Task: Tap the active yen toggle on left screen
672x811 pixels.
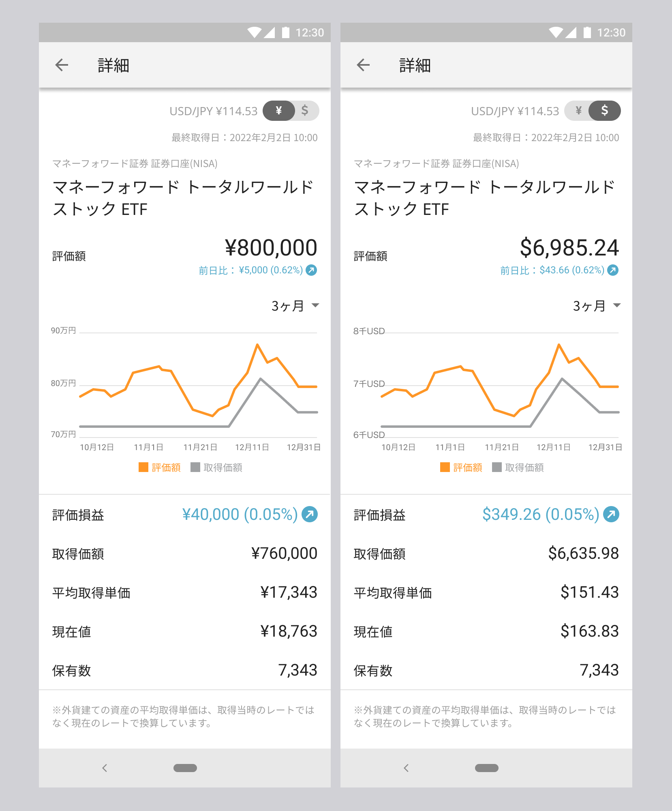Action: click(x=279, y=111)
